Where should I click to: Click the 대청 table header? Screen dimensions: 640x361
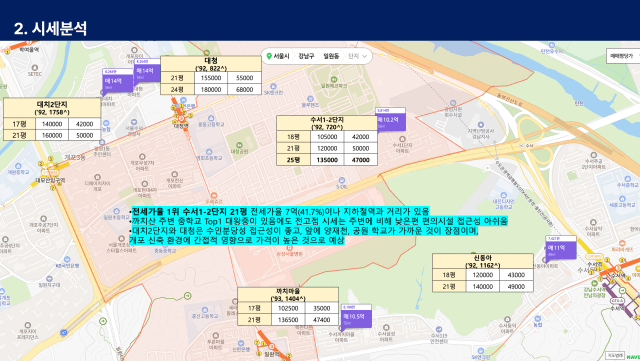[x=211, y=64]
